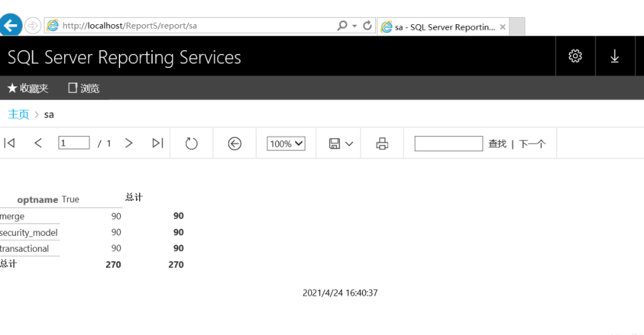Click the download arrow icon in header
644x335 pixels.
(615, 56)
